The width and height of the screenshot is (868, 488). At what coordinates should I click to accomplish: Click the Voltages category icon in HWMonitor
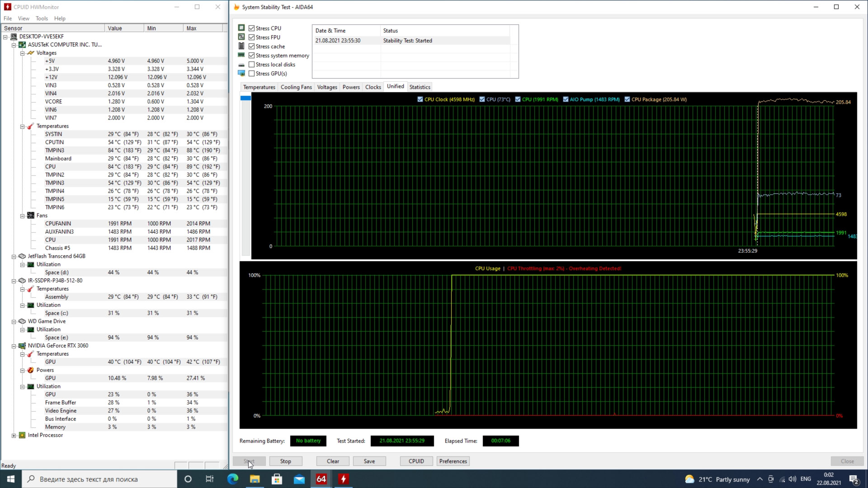click(31, 53)
